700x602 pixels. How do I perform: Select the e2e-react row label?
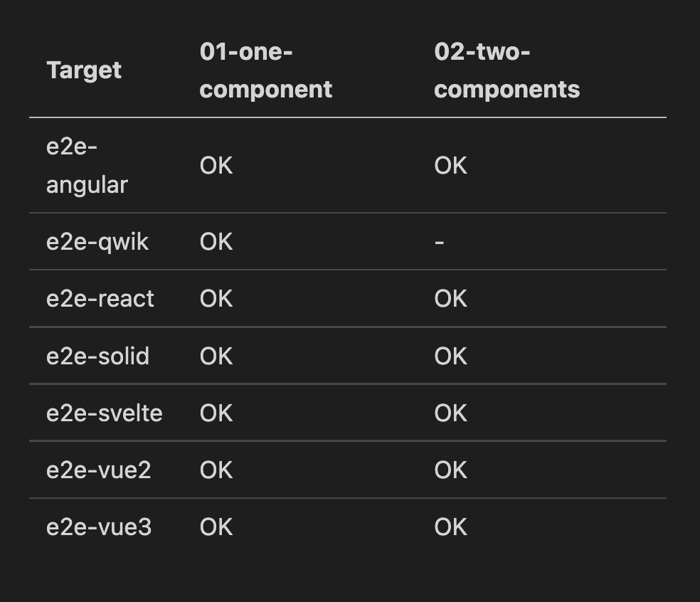pyautogui.click(x=100, y=299)
